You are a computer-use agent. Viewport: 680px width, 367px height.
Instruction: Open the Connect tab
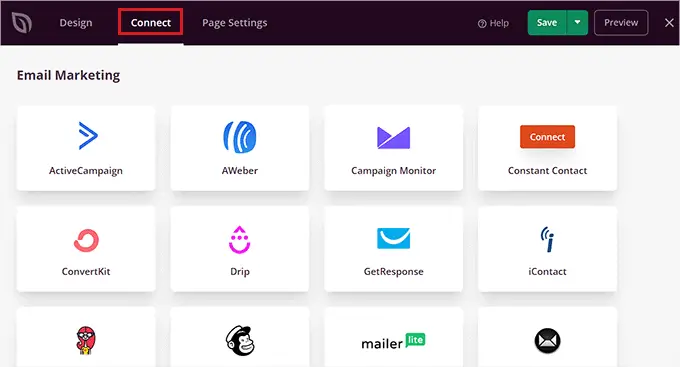tap(150, 23)
